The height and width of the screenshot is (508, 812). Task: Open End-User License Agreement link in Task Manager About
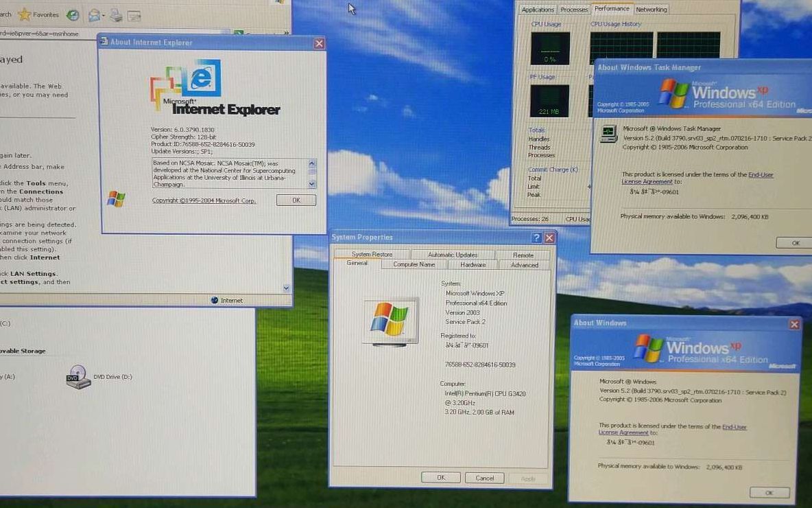pyautogui.click(x=697, y=178)
